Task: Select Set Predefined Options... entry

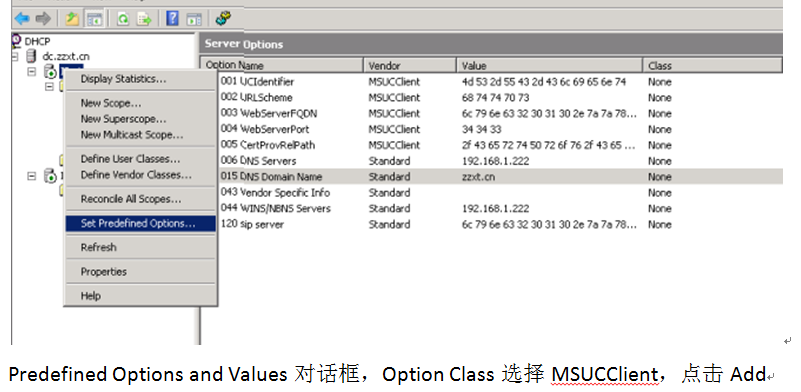Action: click(140, 223)
